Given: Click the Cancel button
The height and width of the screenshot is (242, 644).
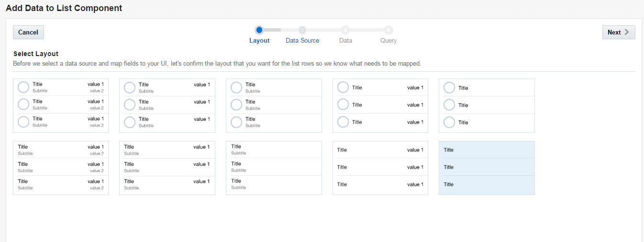Looking at the screenshot, I should click(28, 32).
